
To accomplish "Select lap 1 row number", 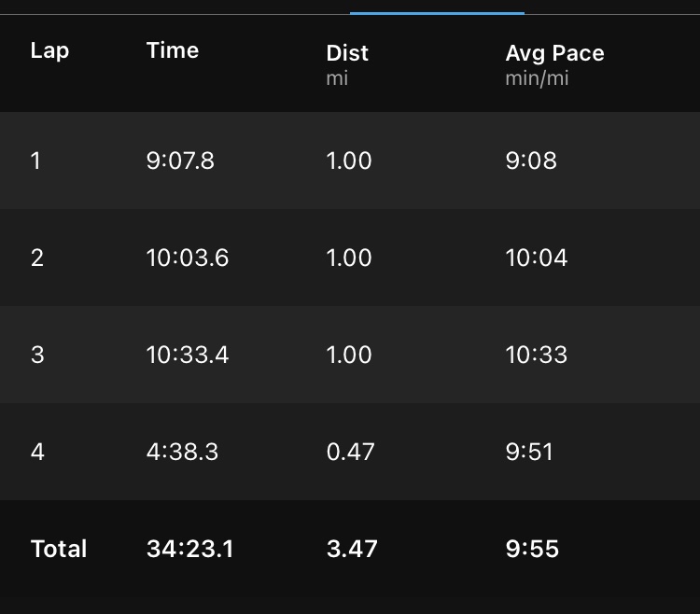I will 36,160.
